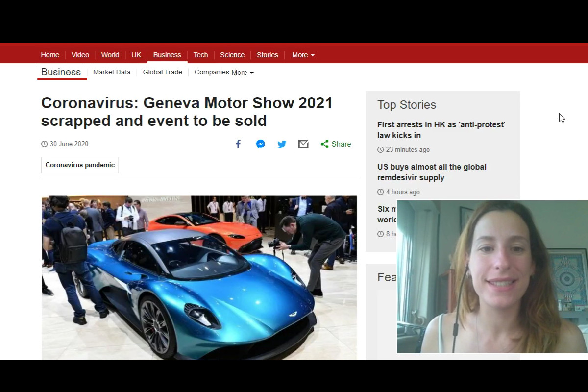Email this article icon
The height and width of the screenshot is (392, 588).
coord(303,144)
